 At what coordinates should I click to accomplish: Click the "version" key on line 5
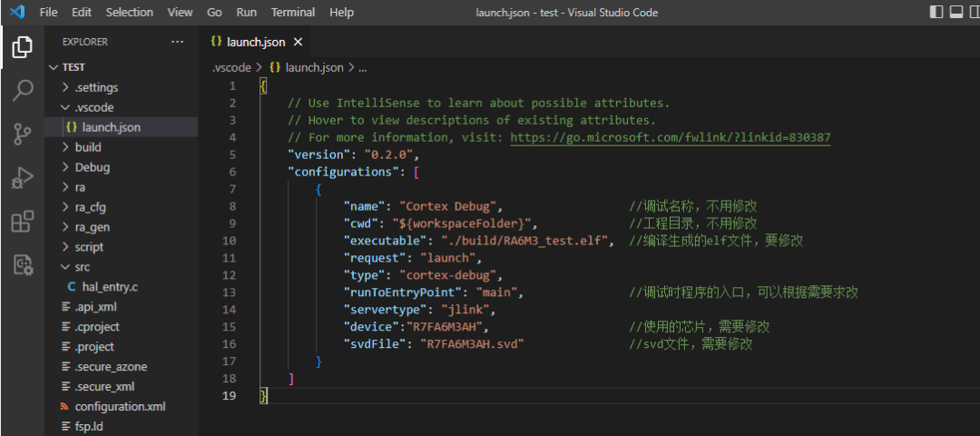coord(318,154)
